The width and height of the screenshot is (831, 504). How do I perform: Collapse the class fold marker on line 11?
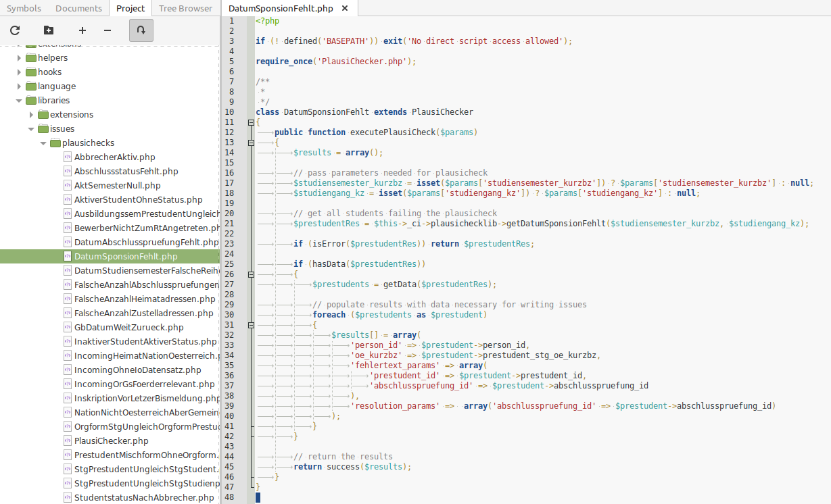pyautogui.click(x=251, y=122)
